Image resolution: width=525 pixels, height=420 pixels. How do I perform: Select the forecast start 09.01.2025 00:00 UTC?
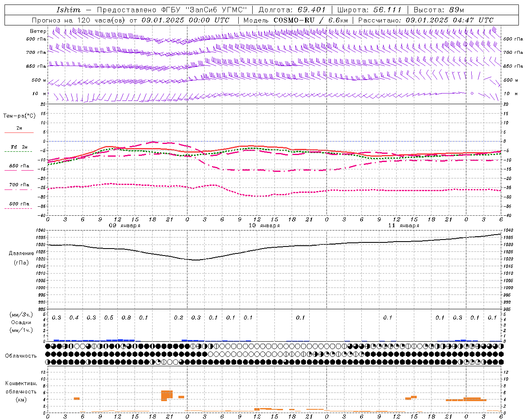185,20
